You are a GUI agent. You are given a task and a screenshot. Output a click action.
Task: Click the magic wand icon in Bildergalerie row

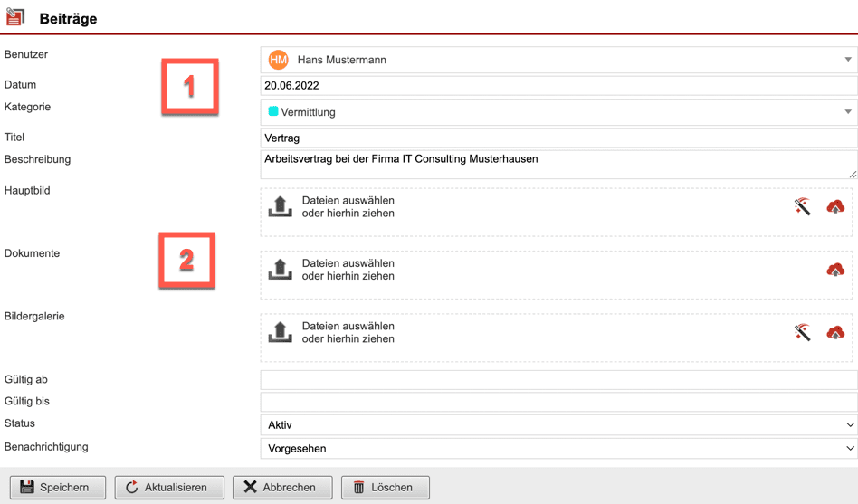click(x=802, y=333)
